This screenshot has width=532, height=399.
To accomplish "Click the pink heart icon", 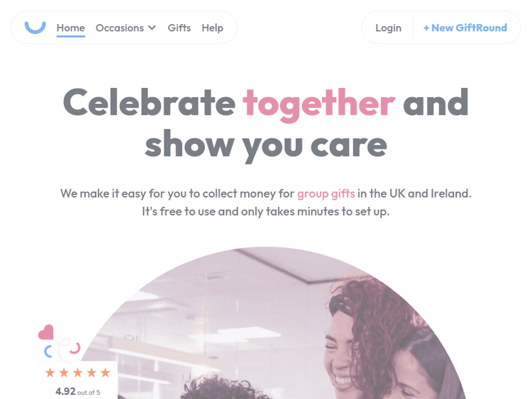I will (x=46, y=332).
